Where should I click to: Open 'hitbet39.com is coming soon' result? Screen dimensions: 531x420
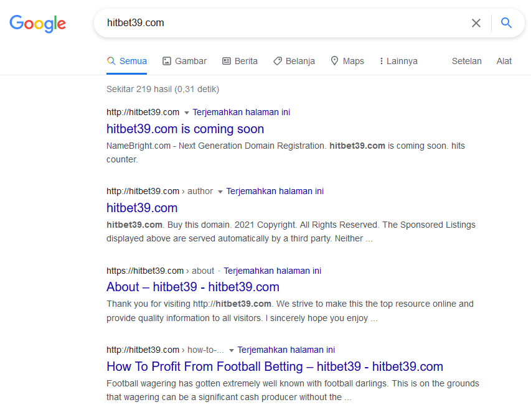click(186, 129)
